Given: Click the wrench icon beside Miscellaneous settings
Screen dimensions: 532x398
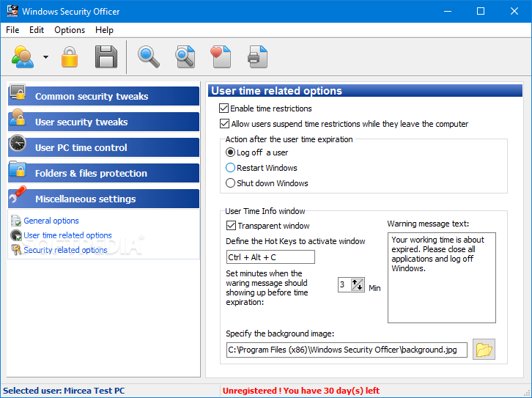Looking at the screenshot, I should point(18,194).
